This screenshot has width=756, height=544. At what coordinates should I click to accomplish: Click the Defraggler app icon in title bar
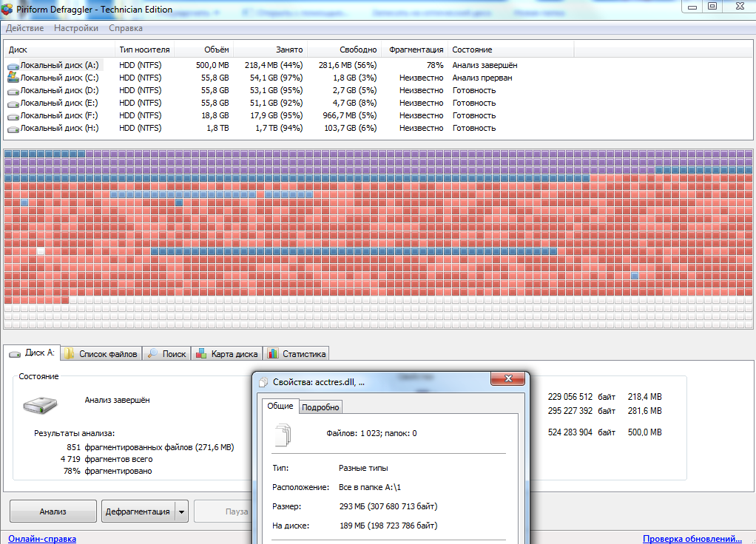tap(7, 9)
